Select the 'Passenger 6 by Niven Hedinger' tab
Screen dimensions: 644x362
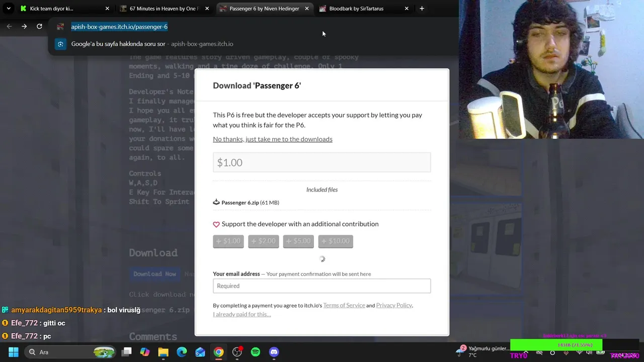tap(265, 9)
